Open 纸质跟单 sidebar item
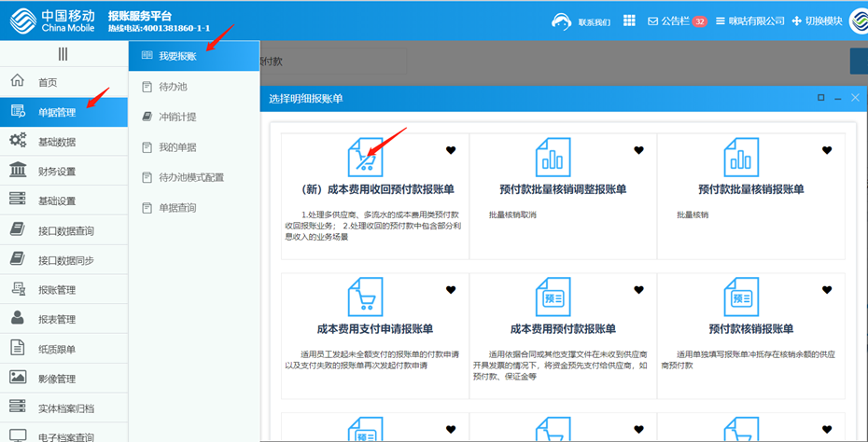 tap(63, 349)
